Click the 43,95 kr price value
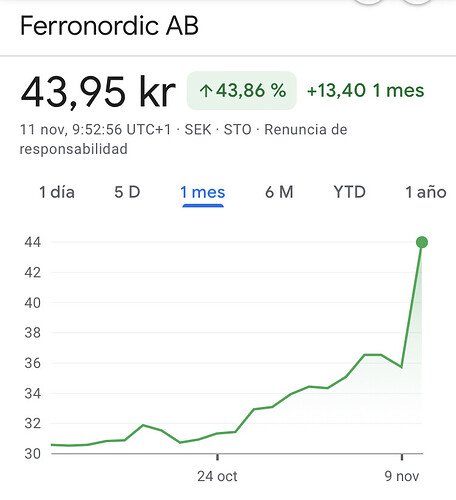 click(98, 92)
